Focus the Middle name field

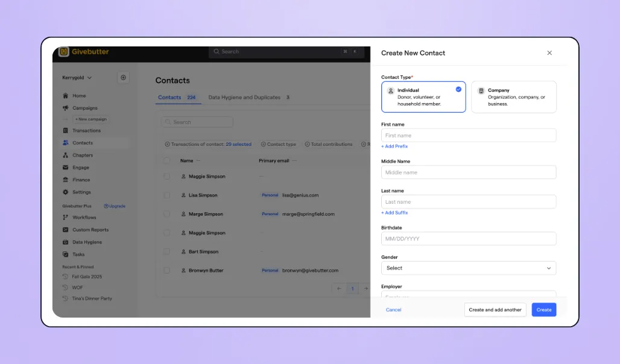pos(469,172)
